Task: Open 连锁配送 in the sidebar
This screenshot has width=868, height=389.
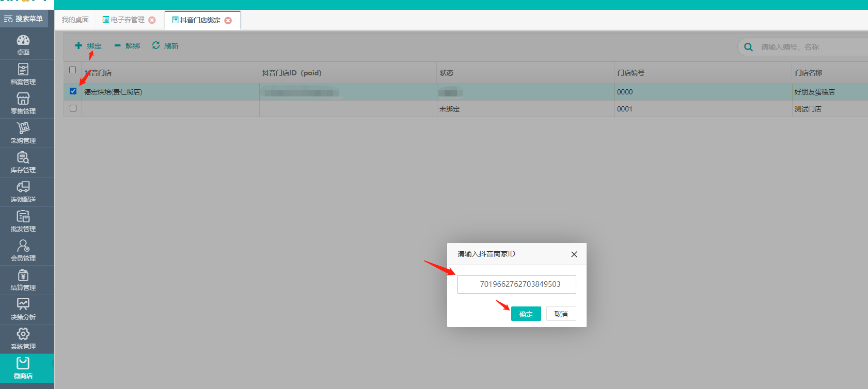Action: coord(23,192)
